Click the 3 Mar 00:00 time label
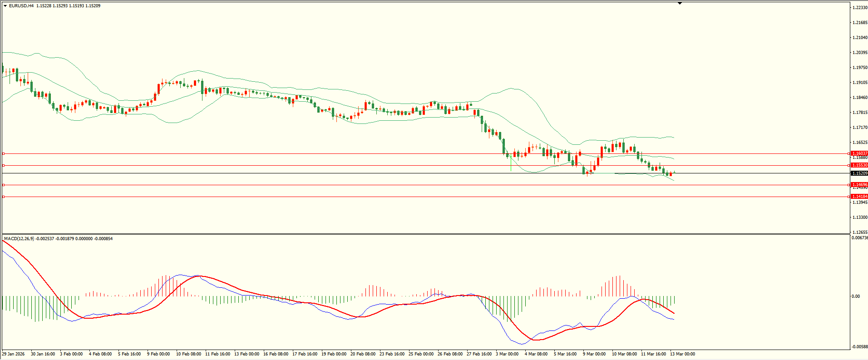The width and height of the screenshot is (868, 360). (x=507, y=354)
